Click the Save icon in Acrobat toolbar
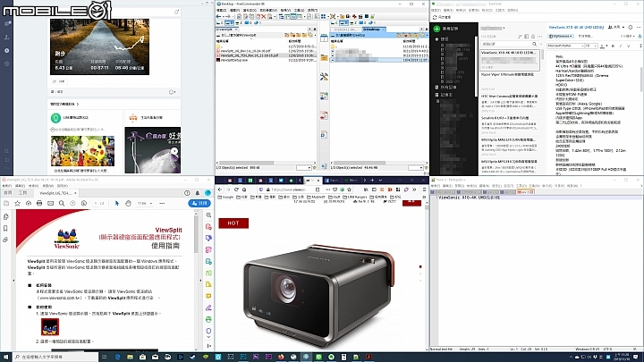 click(x=6, y=203)
